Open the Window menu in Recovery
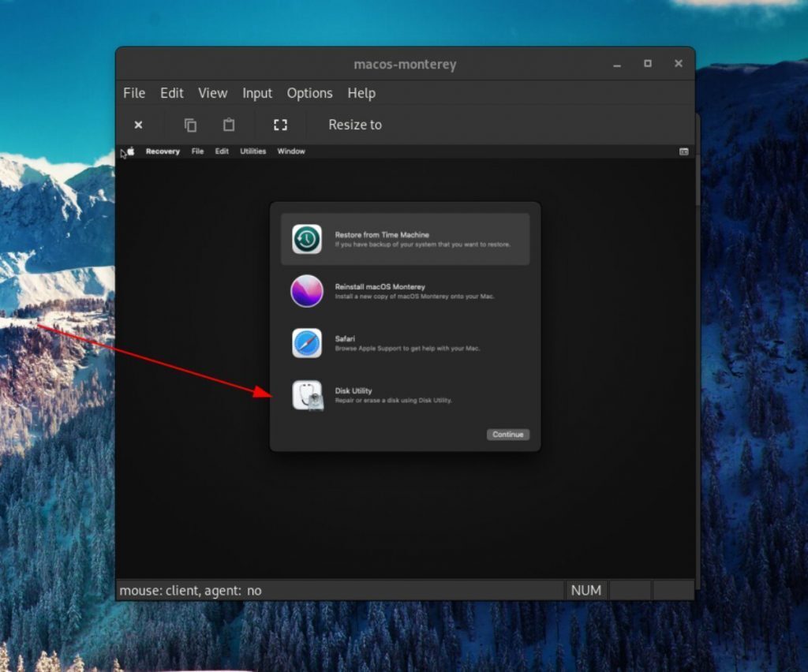 tap(290, 151)
